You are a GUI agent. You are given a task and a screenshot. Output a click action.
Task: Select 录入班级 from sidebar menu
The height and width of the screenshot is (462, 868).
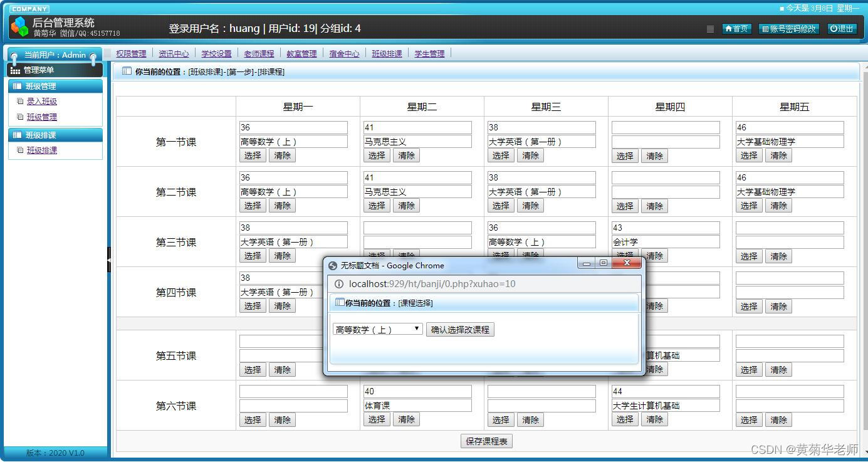pyautogui.click(x=42, y=101)
